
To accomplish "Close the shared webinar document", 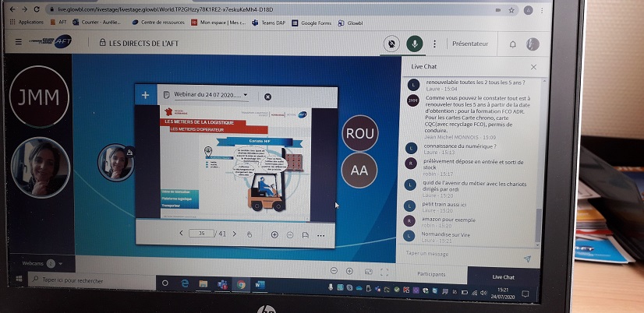I will pyautogui.click(x=267, y=97).
